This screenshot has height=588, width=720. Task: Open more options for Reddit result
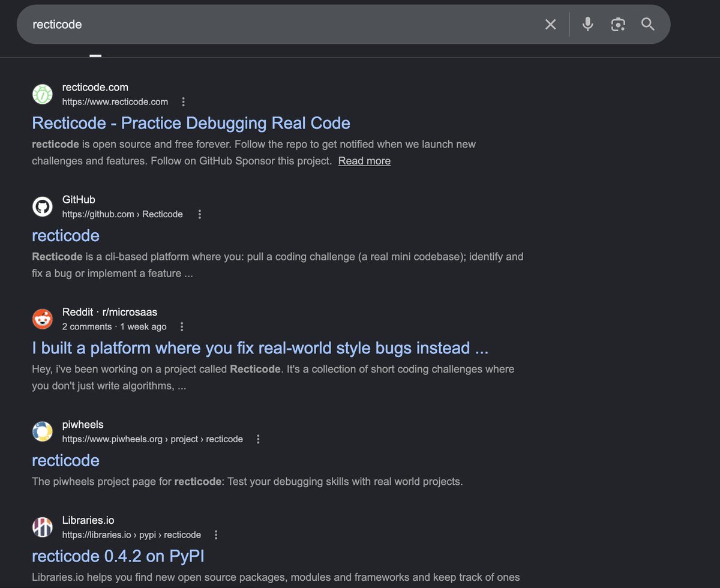pos(182,327)
